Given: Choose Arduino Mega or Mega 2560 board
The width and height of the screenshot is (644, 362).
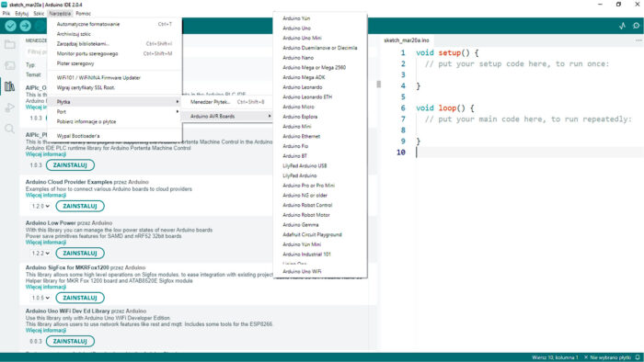Looking at the screenshot, I should (x=315, y=68).
